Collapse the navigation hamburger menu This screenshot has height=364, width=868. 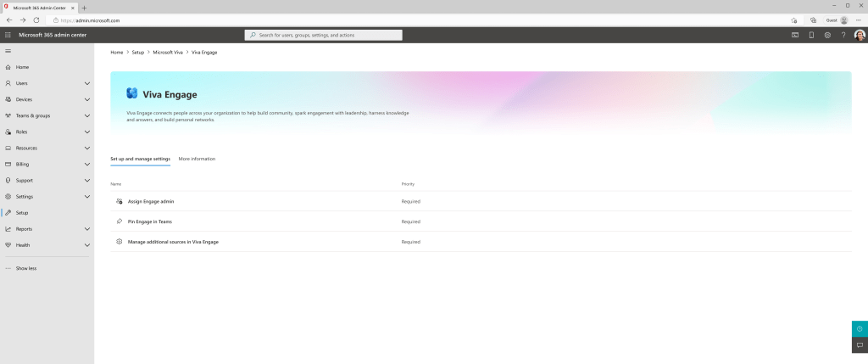pos(8,52)
